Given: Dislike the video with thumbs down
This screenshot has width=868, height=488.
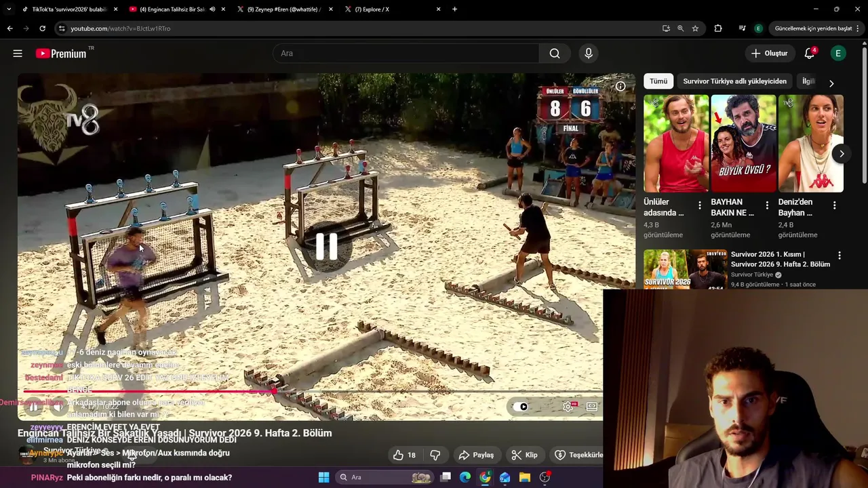Looking at the screenshot, I should 435,455.
